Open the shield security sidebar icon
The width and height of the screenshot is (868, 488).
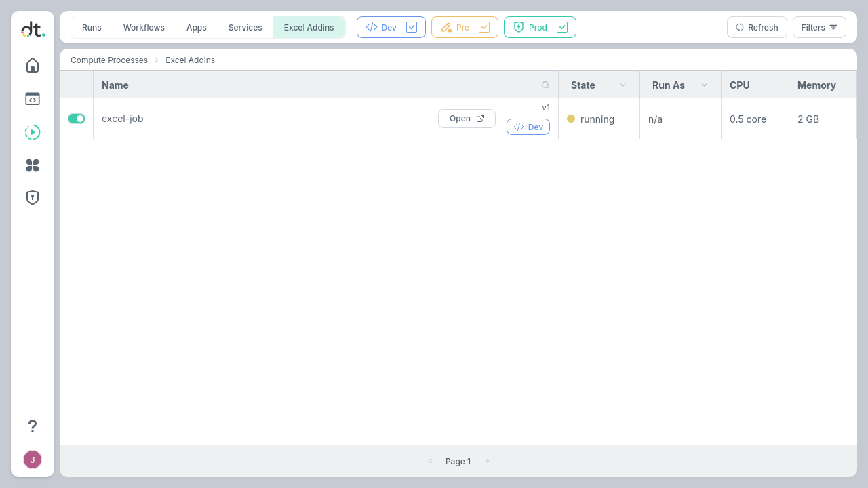click(x=33, y=198)
